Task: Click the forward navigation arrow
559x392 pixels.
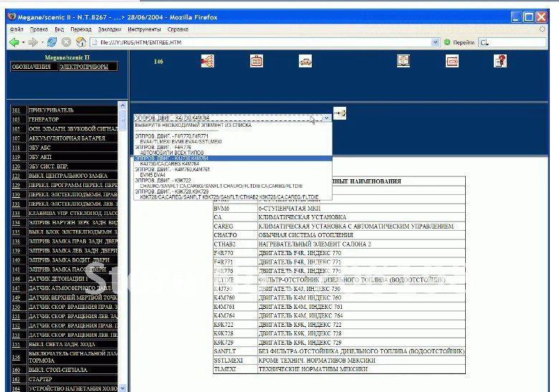Action: 33,42
